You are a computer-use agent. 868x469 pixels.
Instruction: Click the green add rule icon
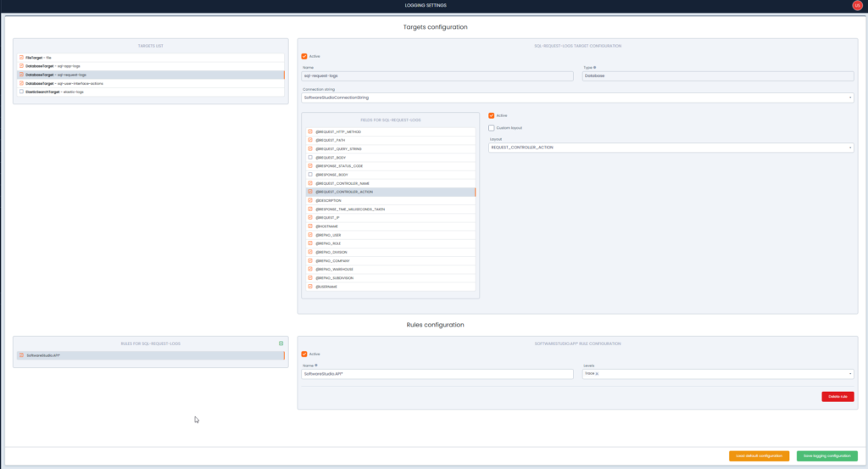click(x=281, y=343)
